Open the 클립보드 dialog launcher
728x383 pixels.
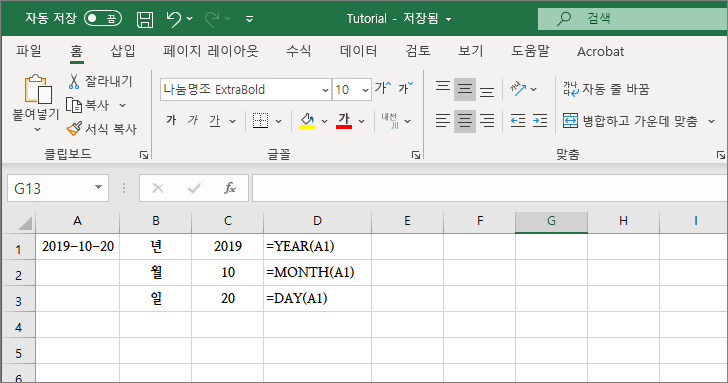(144, 155)
